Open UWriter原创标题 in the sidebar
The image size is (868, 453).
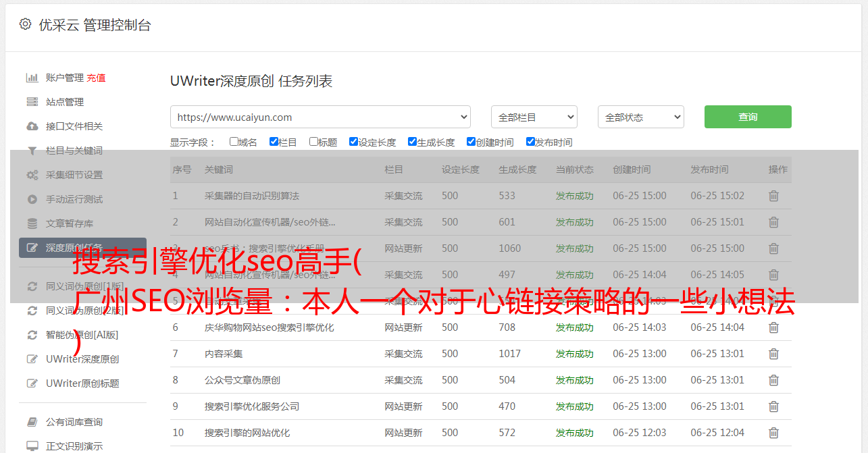coord(82,383)
